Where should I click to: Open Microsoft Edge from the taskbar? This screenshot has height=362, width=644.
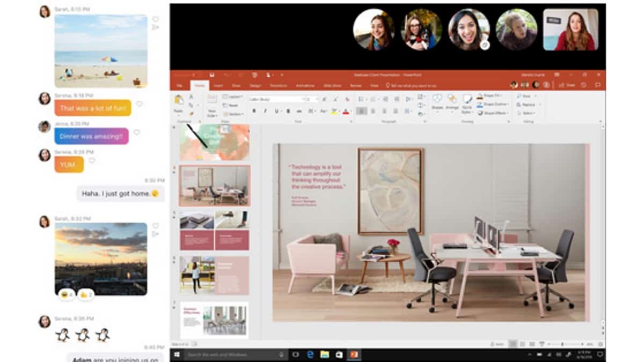[x=310, y=354]
